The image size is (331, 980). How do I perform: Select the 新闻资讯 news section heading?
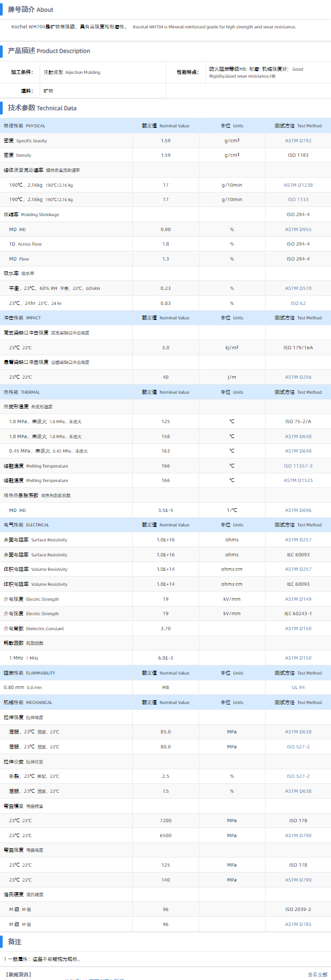click(18, 975)
